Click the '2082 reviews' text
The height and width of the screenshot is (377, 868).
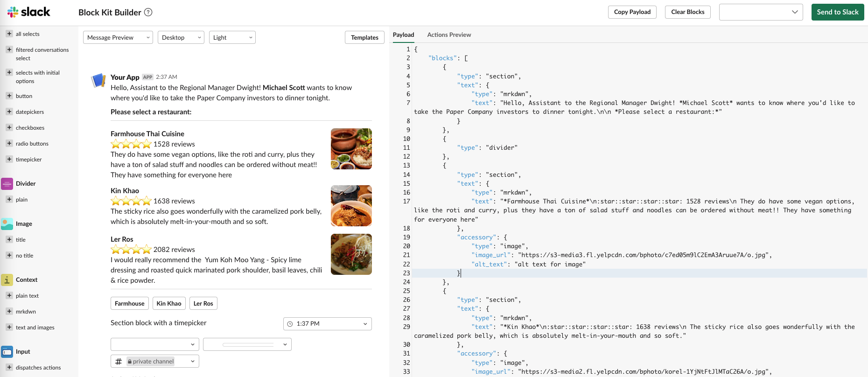174,250
